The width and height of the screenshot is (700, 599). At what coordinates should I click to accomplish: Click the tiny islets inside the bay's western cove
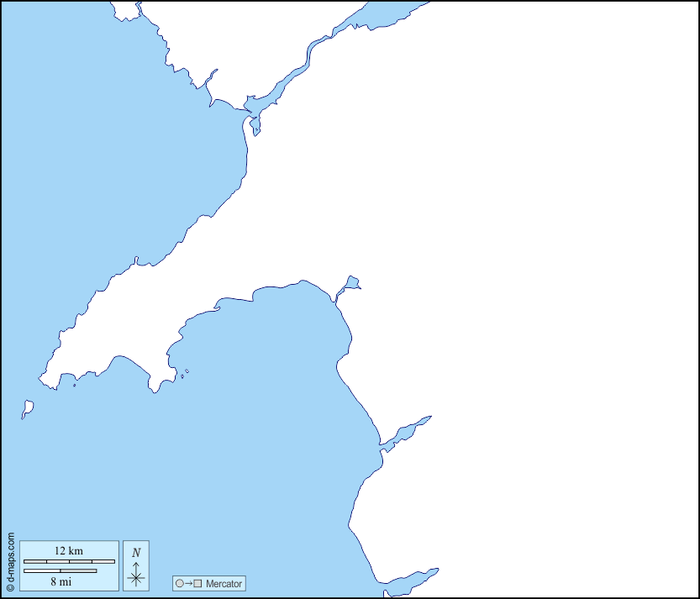click(184, 373)
